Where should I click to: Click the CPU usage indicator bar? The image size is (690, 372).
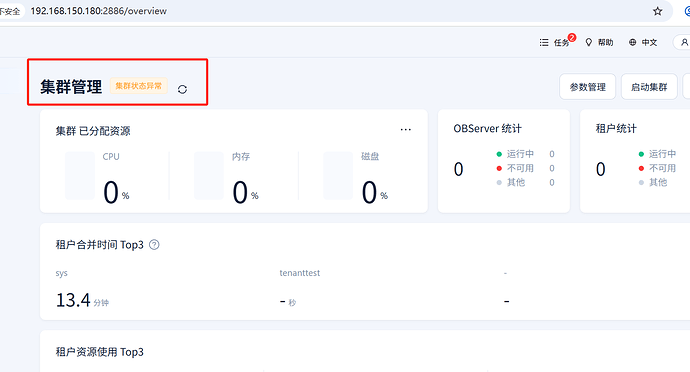pyautogui.click(x=80, y=176)
